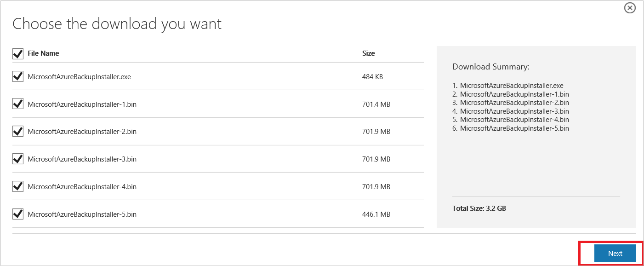Uncheck the MicrosoftAzureBackupInstaller.exe file
644x266 pixels.
[x=17, y=76]
